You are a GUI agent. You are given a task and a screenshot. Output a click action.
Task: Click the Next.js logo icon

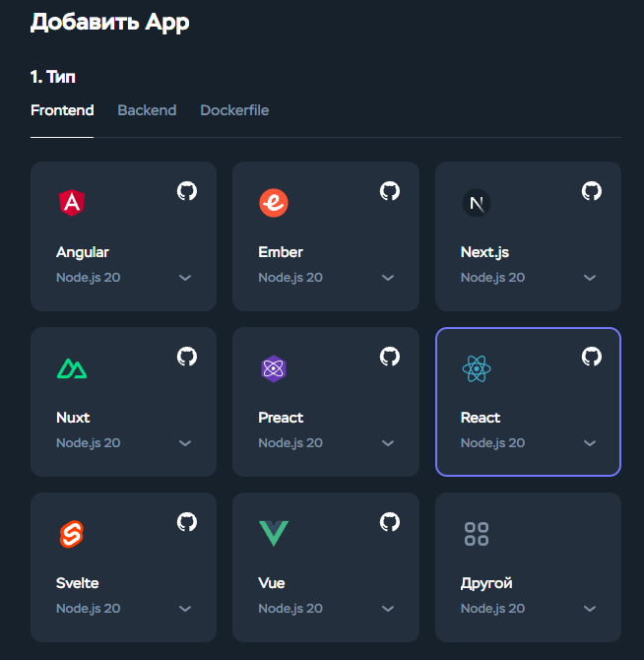pos(476,204)
